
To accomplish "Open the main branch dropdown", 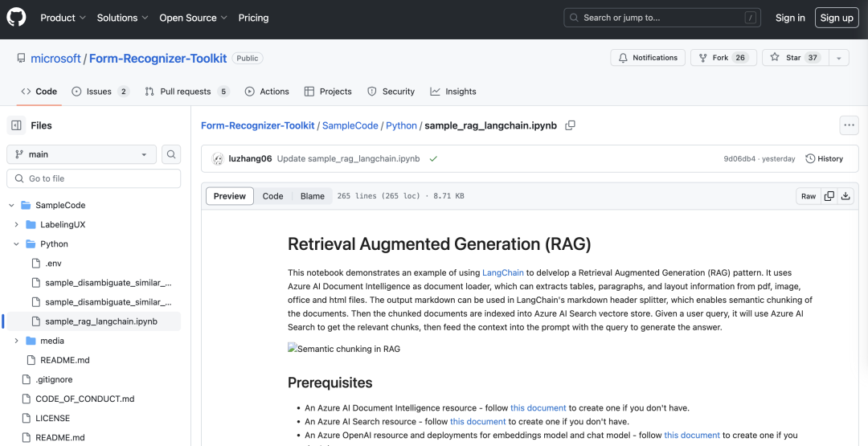I will coord(81,154).
